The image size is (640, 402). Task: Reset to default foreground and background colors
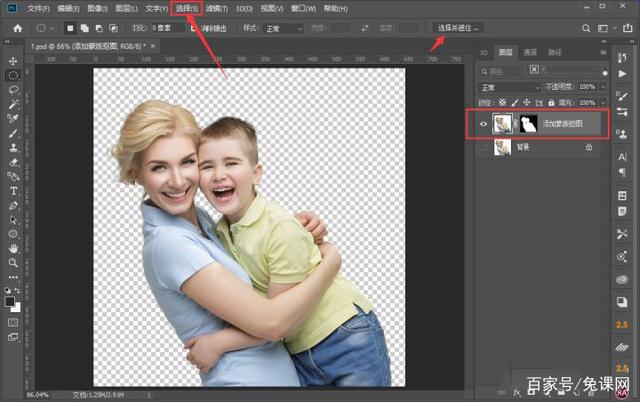7,291
